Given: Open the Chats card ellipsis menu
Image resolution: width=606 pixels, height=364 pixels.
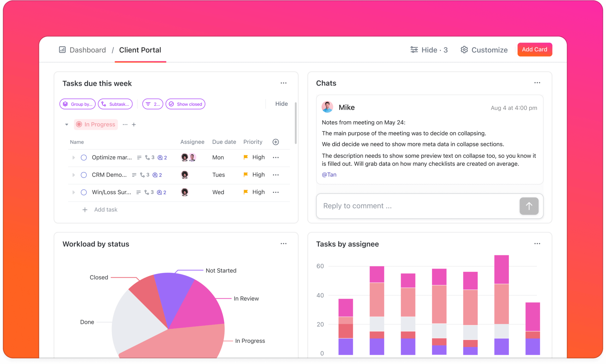Looking at the screenshot, I should 537,83.
